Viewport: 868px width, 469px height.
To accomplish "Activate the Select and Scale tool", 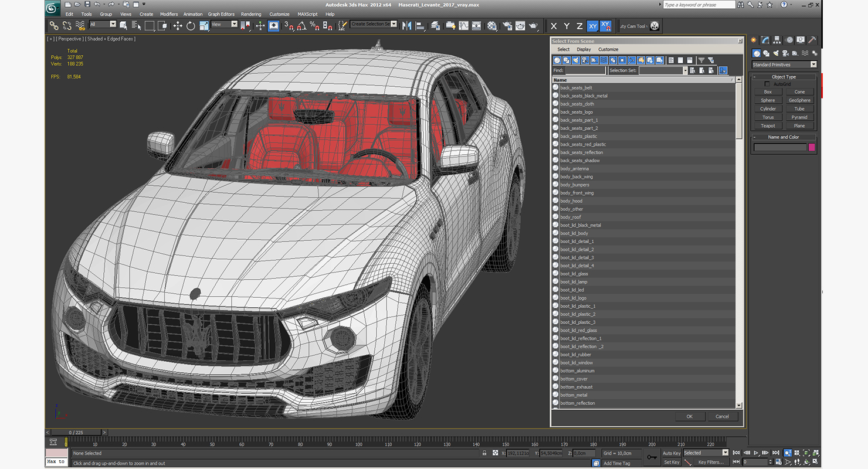I will 204,26.
